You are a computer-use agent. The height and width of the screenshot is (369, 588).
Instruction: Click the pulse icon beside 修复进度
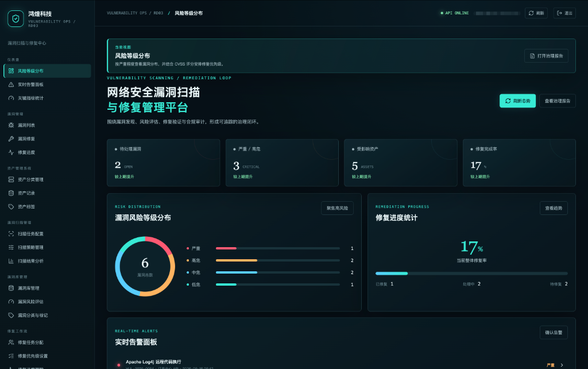click(x=11, y=152)
